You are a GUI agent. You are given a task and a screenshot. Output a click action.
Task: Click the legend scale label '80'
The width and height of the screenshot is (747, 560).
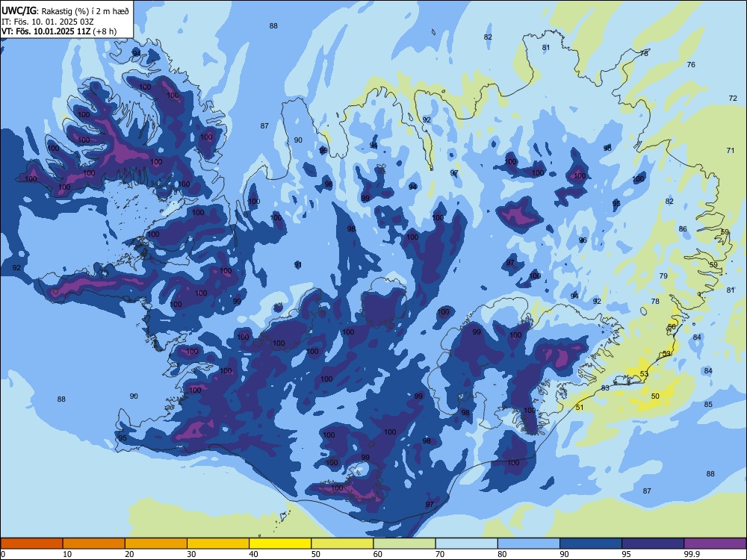pyautogui.click(x=502, y=554)
